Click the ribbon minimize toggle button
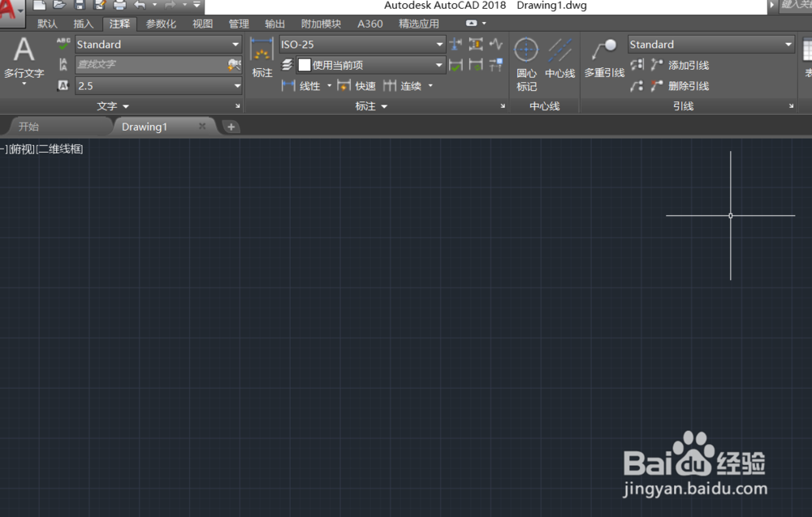This screenshot has width=812, height=517. click(x=471, y=24)
